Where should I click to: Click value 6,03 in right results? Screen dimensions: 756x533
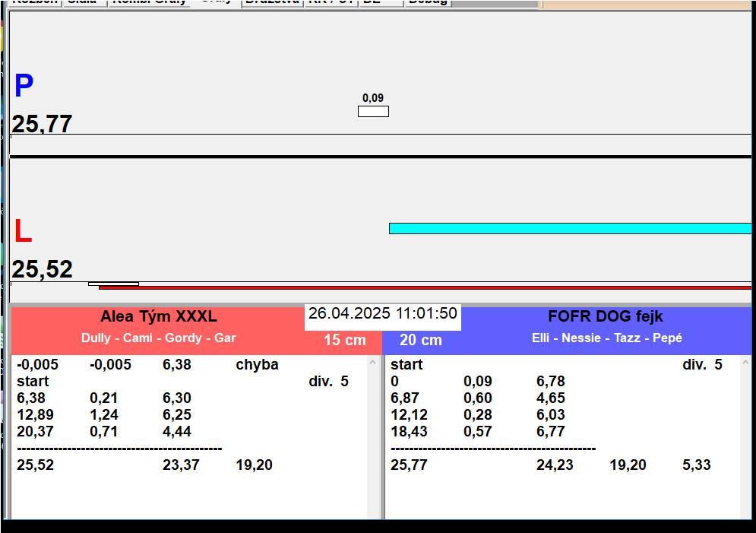pyautogui.click(x=551, y=414)
